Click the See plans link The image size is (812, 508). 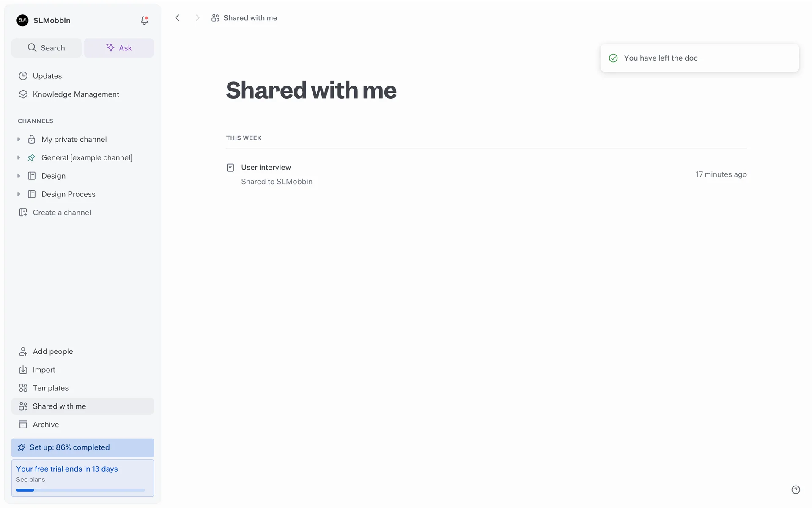(30, 480)
